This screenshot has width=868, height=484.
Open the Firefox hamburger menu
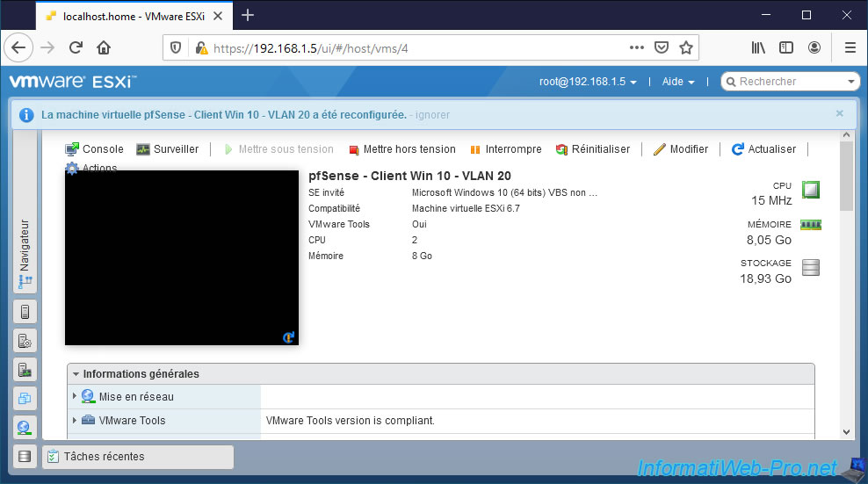pyautogui.click(x=850, y=47)
